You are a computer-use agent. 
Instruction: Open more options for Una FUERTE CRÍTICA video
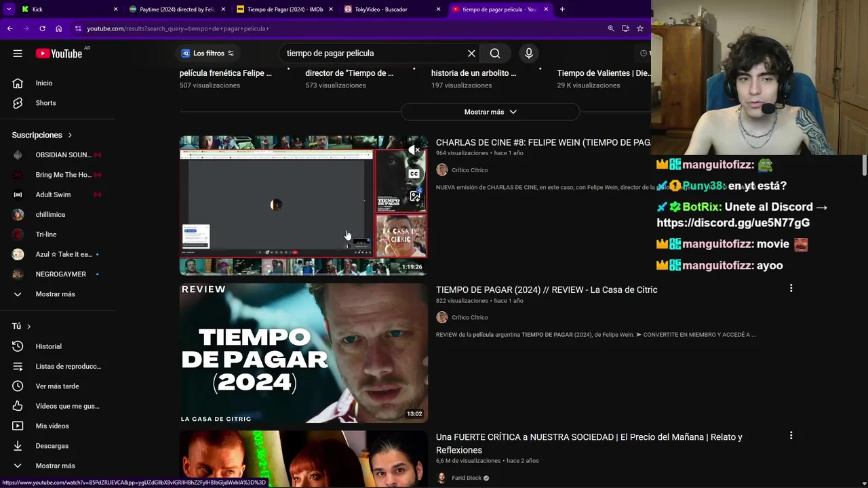pos(791,436)
